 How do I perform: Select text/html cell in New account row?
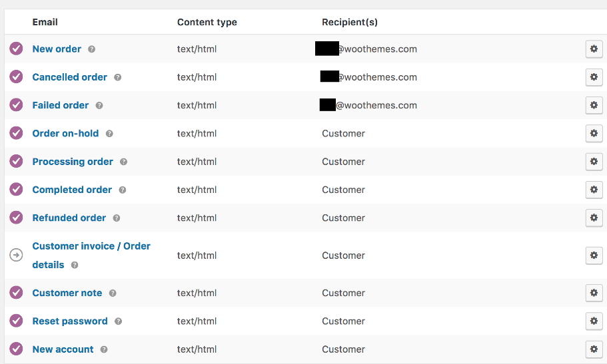point(197,349)
